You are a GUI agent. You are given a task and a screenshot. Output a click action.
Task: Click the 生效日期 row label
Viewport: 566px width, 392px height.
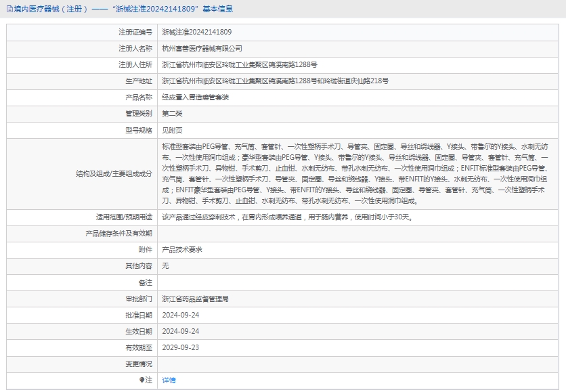[139, 331]
